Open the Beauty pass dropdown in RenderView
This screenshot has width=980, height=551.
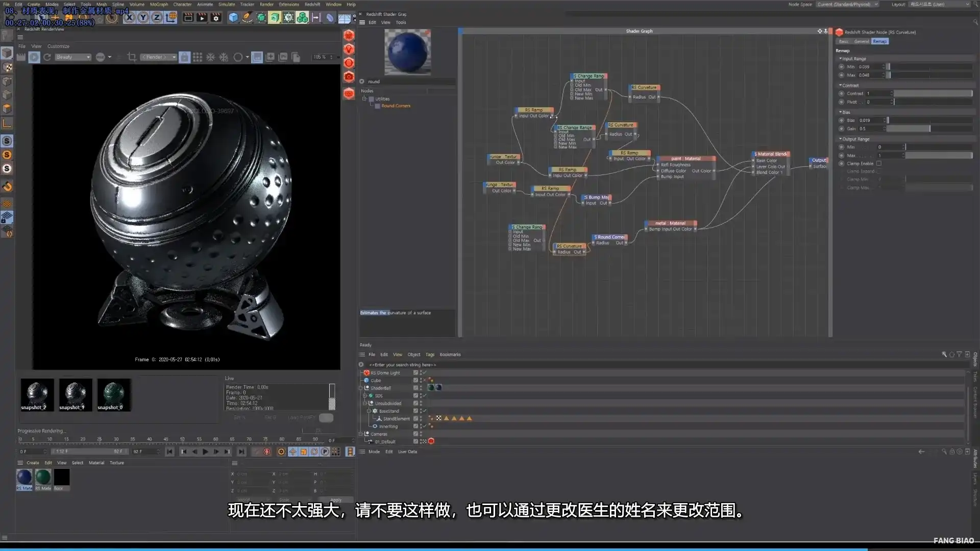72,57
